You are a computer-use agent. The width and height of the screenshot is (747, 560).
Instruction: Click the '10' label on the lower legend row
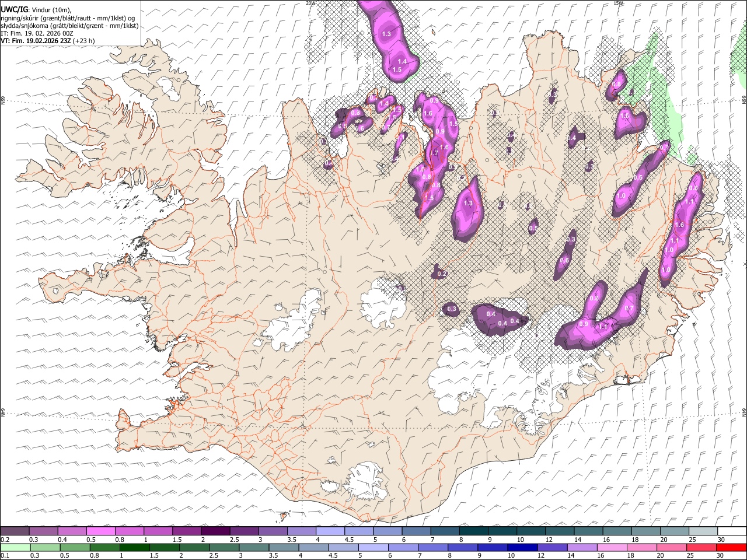(511, 555)
